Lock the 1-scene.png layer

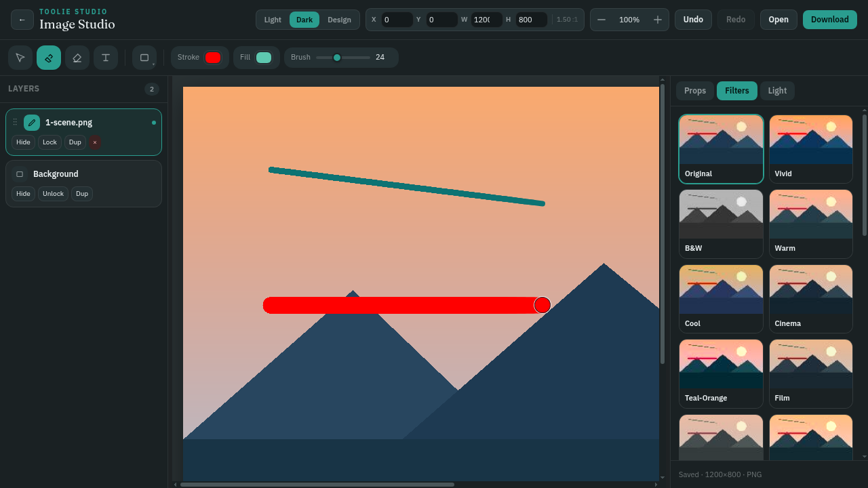tap(50, 142)
